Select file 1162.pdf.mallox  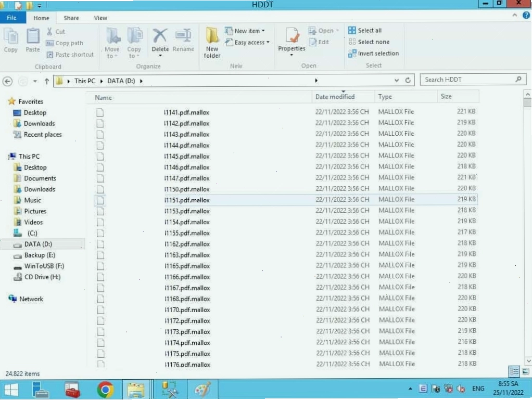(286, 244)
